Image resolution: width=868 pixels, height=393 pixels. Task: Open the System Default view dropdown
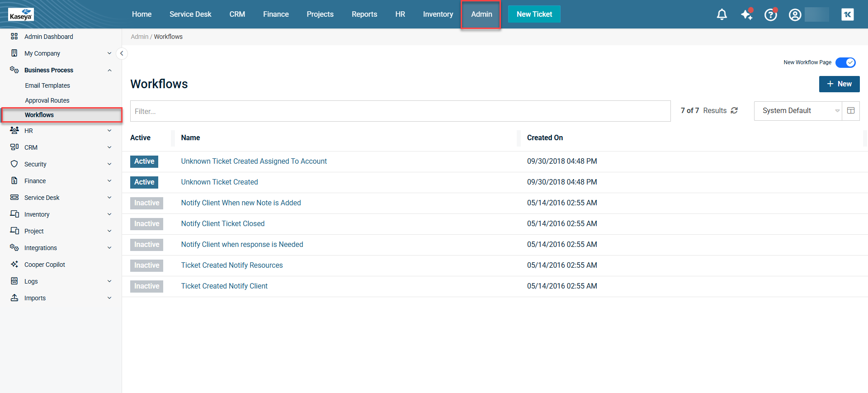point(797,111)
